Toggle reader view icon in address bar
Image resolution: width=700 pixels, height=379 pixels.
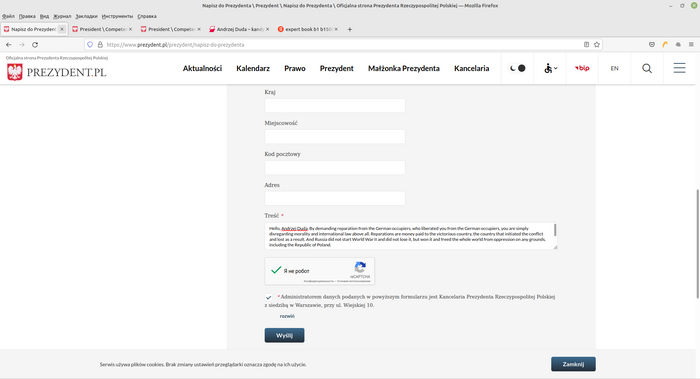coord(587,45)
